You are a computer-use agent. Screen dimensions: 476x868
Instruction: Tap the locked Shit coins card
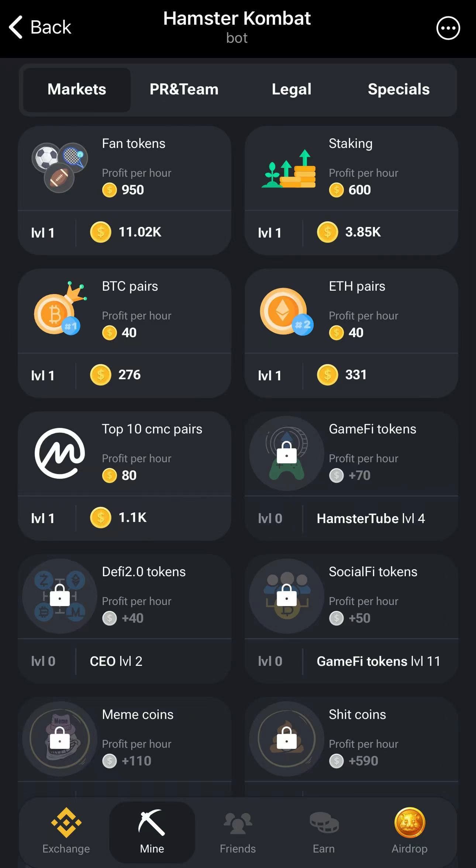coord(351,741)
